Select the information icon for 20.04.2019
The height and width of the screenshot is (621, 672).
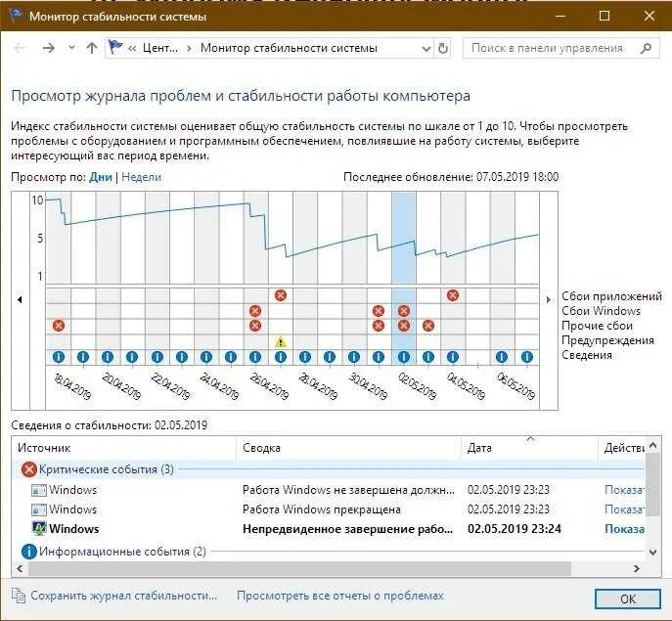pyautogui.click(x=108, y=357)
